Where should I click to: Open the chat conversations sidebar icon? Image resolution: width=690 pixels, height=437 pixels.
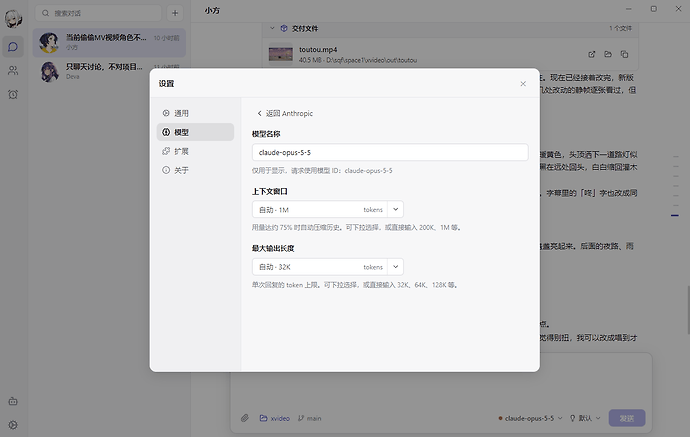click(x=13, y=47)
